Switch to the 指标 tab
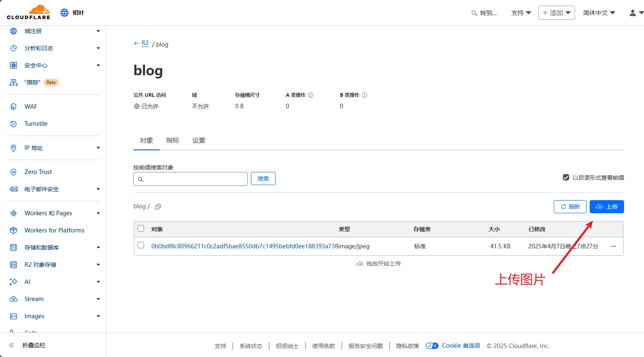 click(x=173, y=141)
